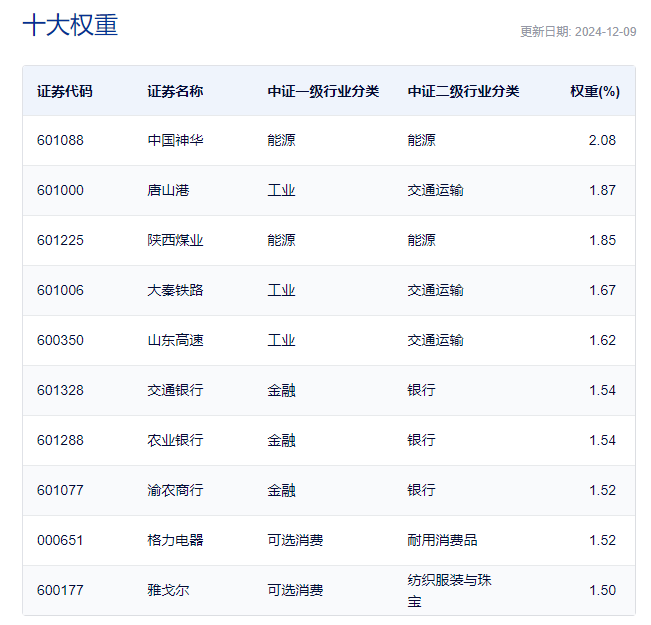Select security code 601088
651x625 pixels.
point(60,140)
